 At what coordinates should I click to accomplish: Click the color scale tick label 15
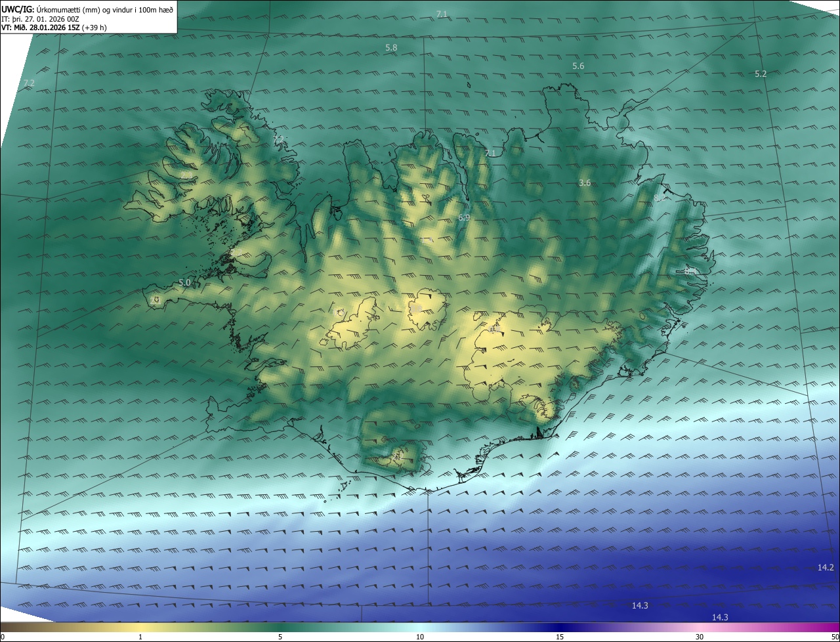[x=560, y=637]
